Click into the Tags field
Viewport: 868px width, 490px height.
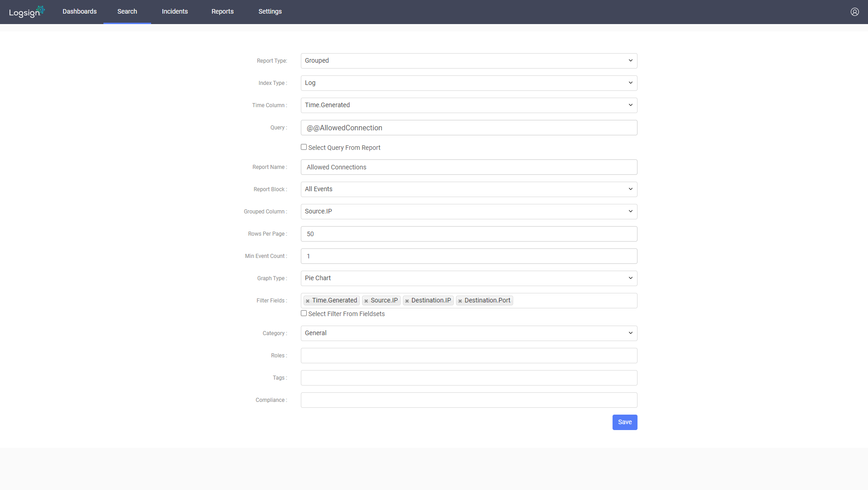point(469,378)
